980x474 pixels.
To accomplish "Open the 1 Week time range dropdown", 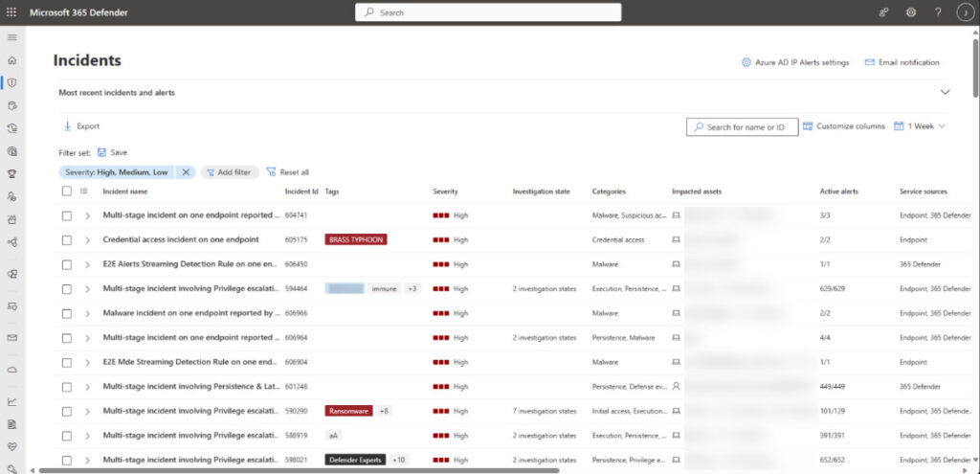I will coord(920,126).
